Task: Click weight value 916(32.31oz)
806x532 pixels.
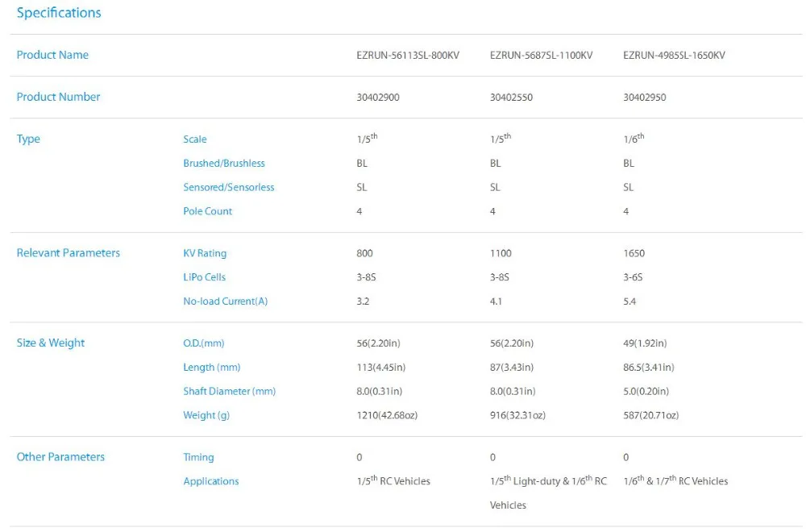Action: (517, 415)
